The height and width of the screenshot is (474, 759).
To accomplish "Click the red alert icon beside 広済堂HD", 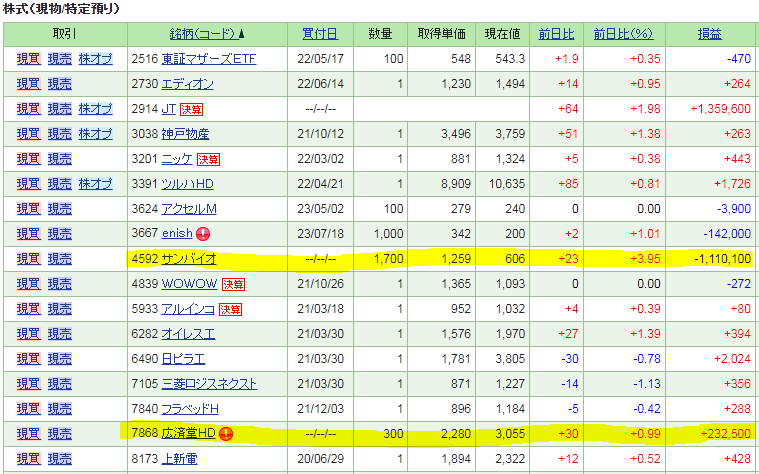I will (x=226, y=434).
